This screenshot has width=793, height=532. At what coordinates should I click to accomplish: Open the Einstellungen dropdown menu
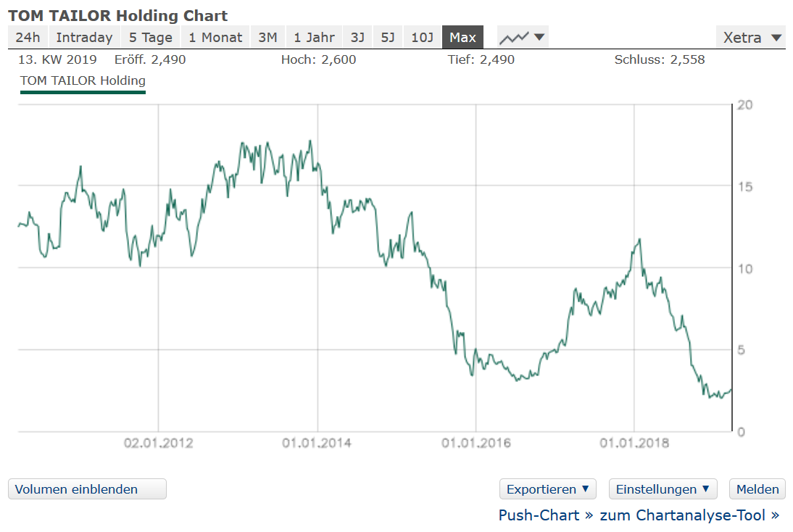663,489
